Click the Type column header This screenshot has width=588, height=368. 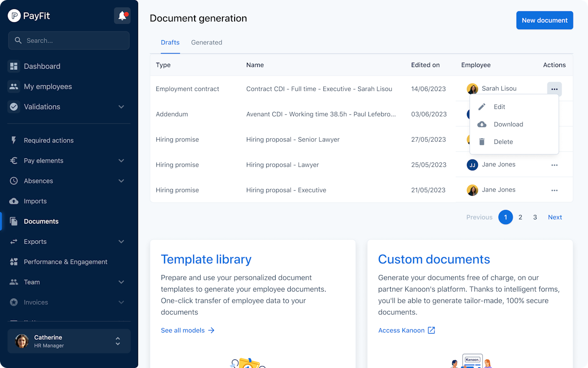tap(163, 65)
